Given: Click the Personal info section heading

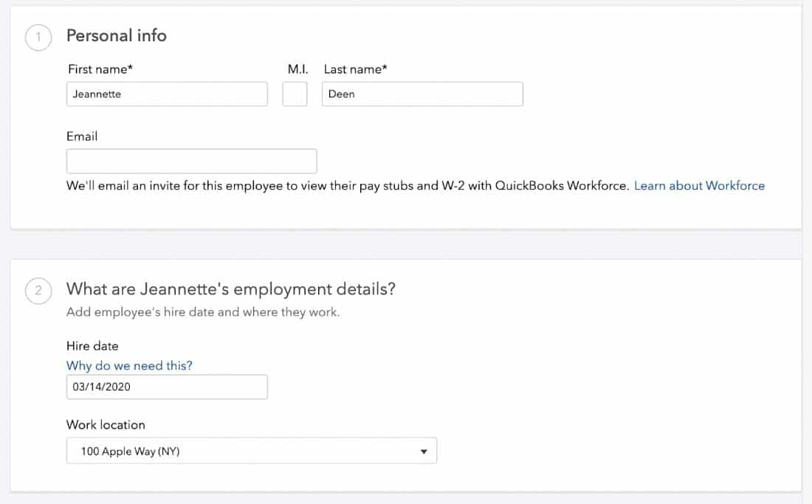Looking at the screenshot, I should [x=117, y=35].
